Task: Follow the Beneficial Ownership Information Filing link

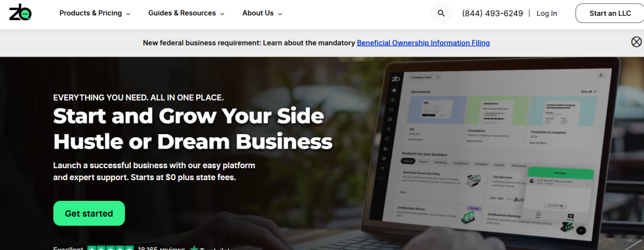Action: click(x=423, y=43)
